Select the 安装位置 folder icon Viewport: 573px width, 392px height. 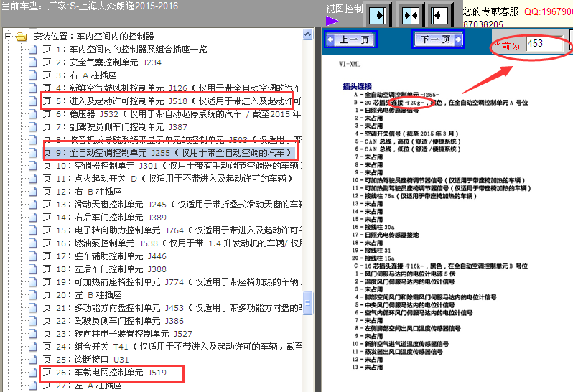pos(22,37)
